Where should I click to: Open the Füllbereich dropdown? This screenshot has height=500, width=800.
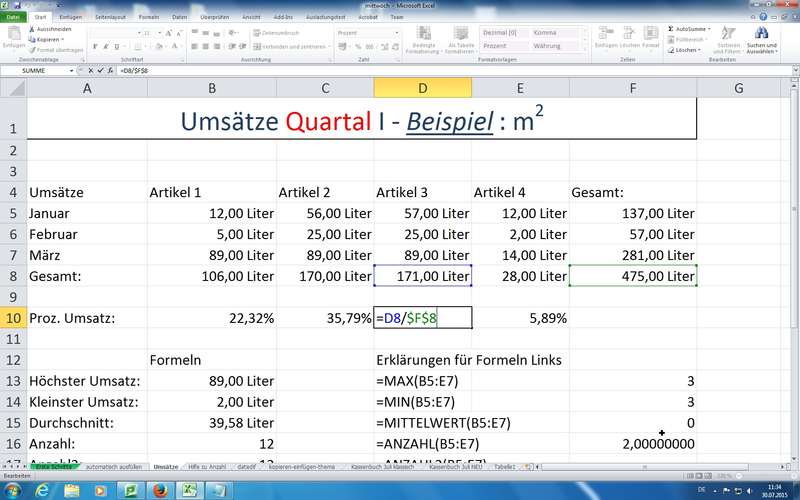(707, 39)
